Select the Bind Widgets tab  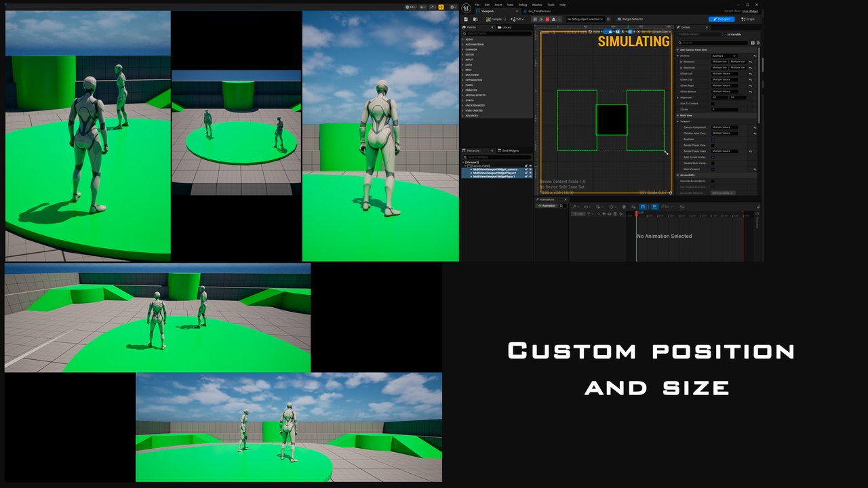508,150
